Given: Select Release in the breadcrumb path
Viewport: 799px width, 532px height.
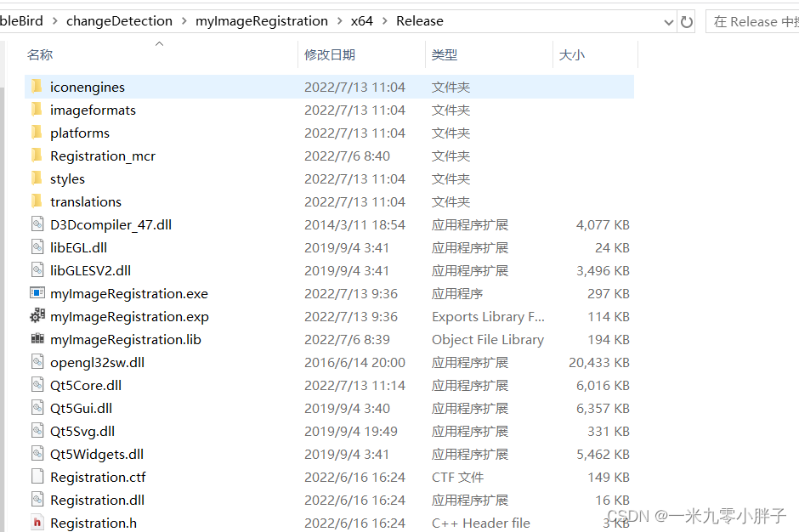Looking at the screenshot, I should coord(419,21).
